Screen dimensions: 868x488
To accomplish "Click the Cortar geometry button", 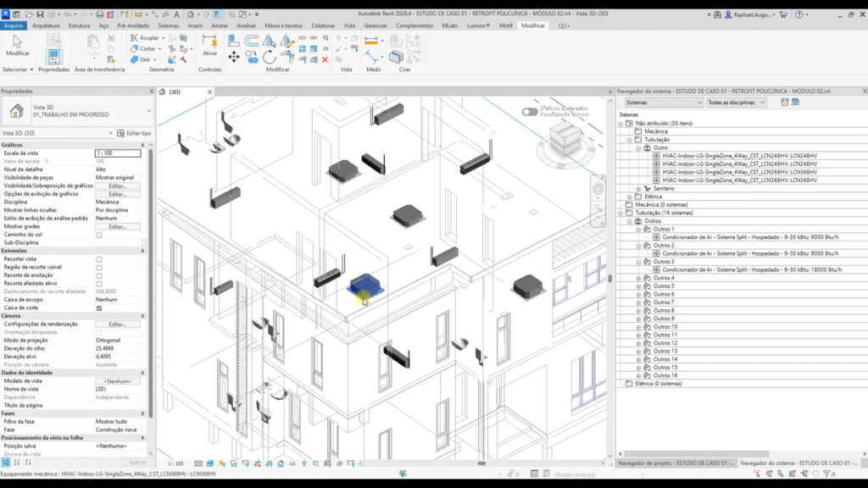I will (146, 48).
